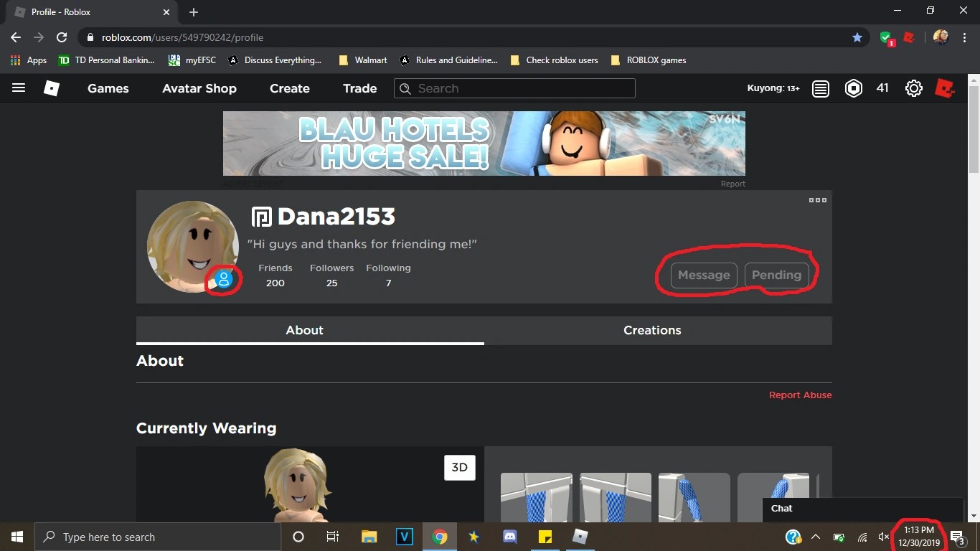Screen dimensions: 980x551
Task: Toggle the Chat panel open
Action: [781, 508]
